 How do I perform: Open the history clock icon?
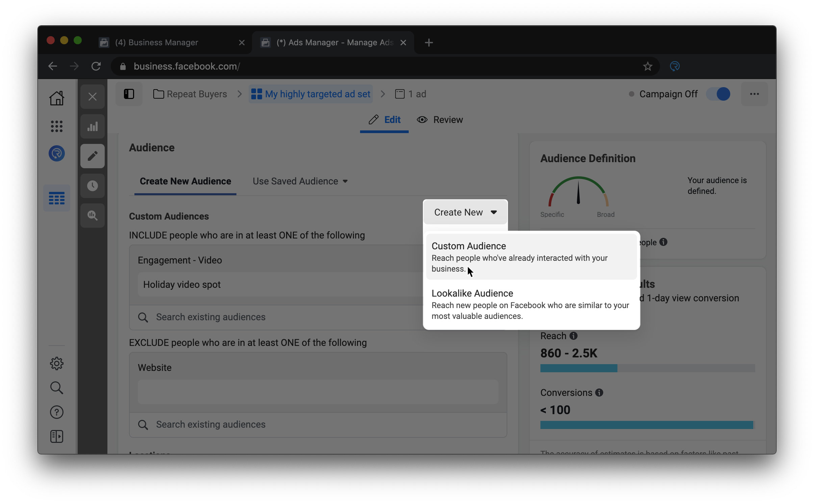click(x=93, y=186)
